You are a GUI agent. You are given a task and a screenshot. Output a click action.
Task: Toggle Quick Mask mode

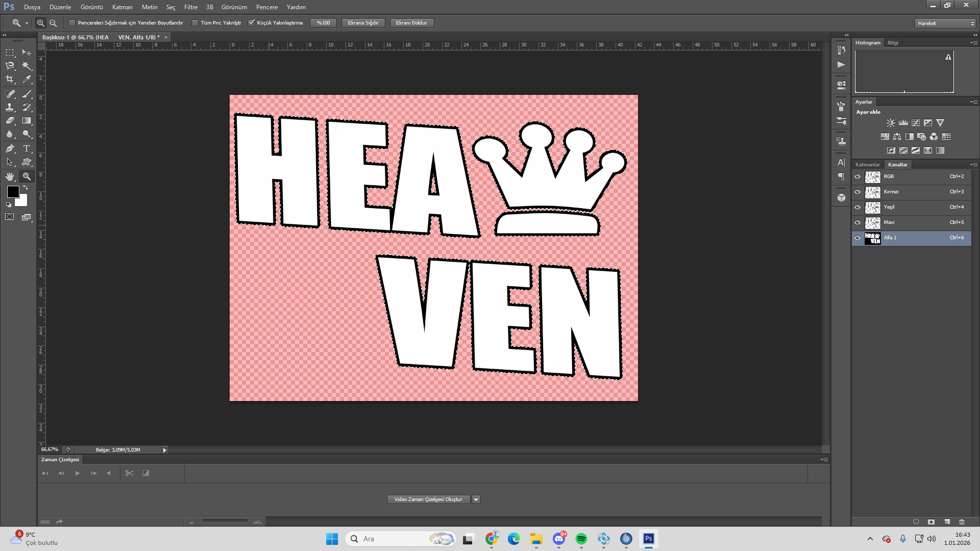(10, 217)
